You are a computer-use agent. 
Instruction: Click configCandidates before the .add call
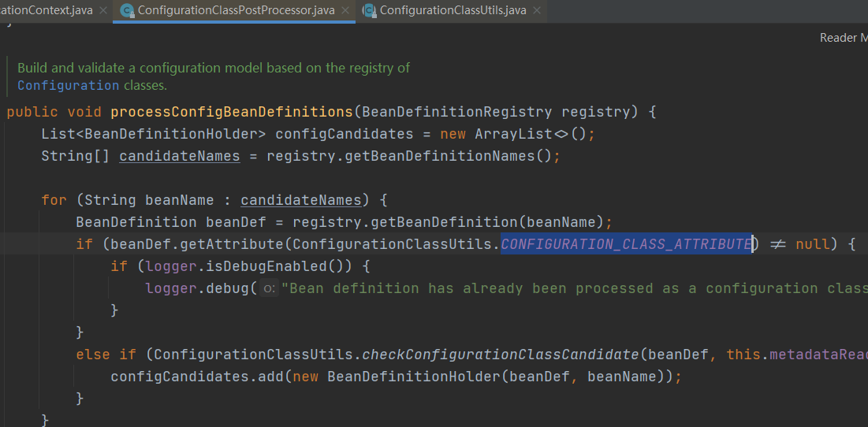click(180, 377)
